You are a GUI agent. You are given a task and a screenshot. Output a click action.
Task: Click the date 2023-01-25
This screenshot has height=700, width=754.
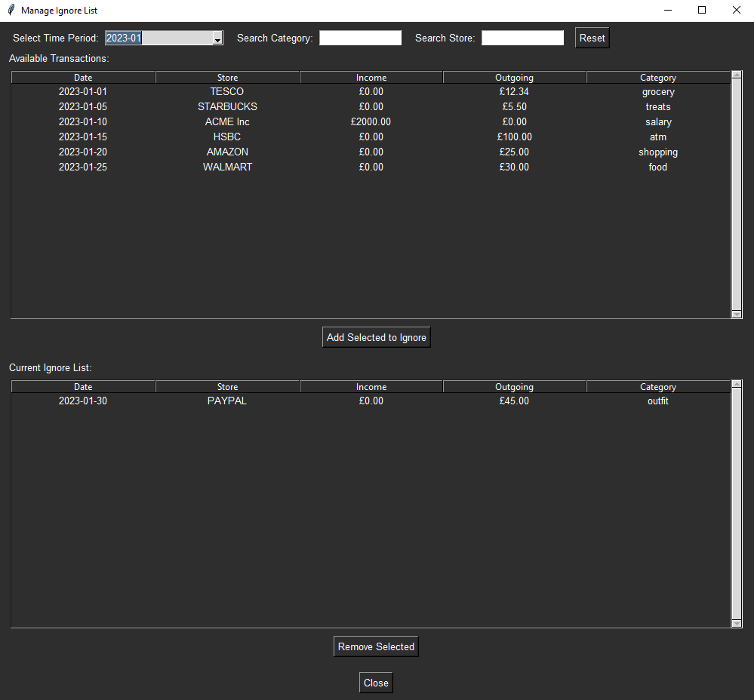tap(83, 167)
